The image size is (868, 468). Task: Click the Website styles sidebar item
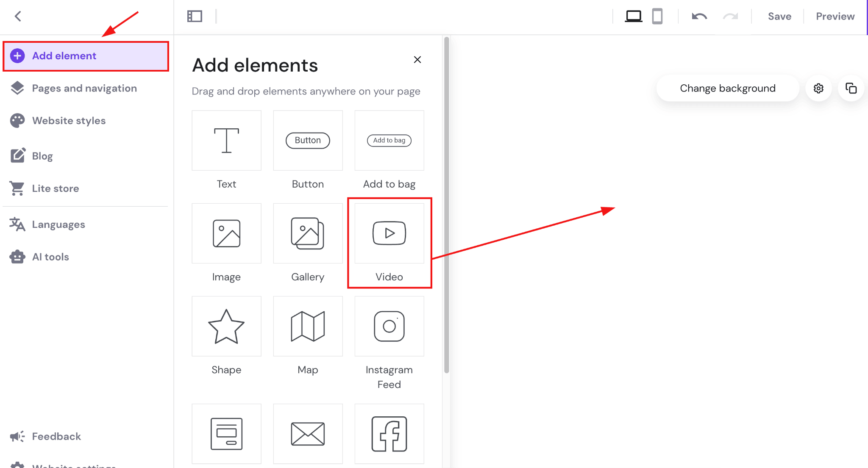[x=69, y=120]
